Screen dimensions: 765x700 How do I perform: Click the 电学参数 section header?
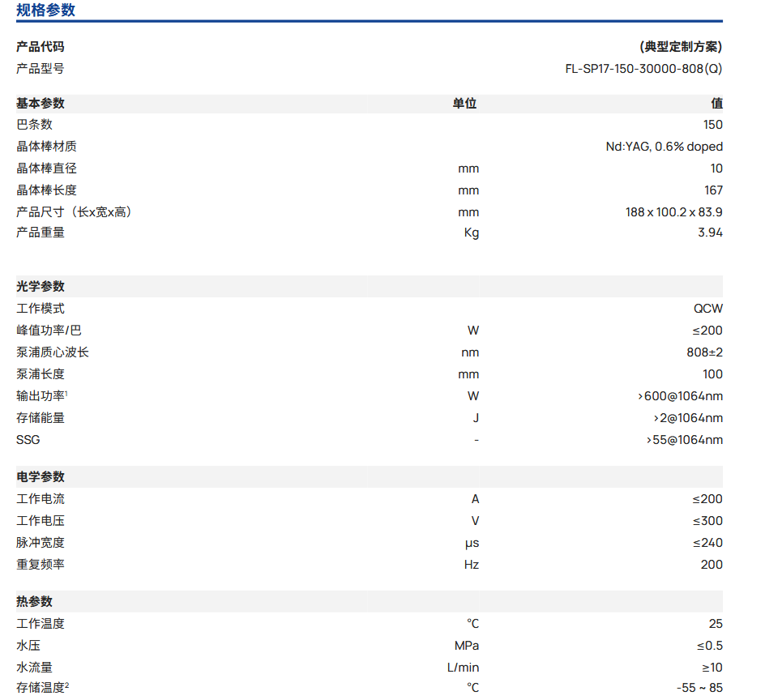tap(41, 477)
